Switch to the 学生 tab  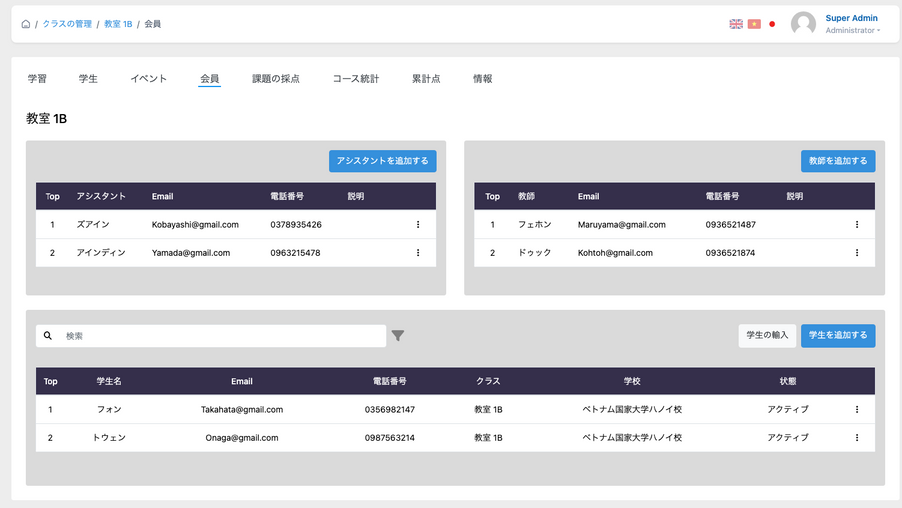tap(88, 79)
